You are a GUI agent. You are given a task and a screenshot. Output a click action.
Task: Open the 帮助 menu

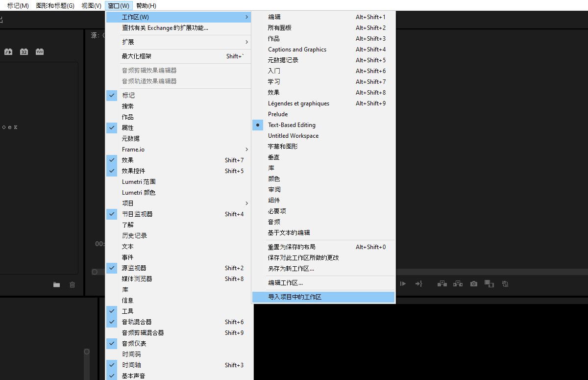[x=145, y=5]
